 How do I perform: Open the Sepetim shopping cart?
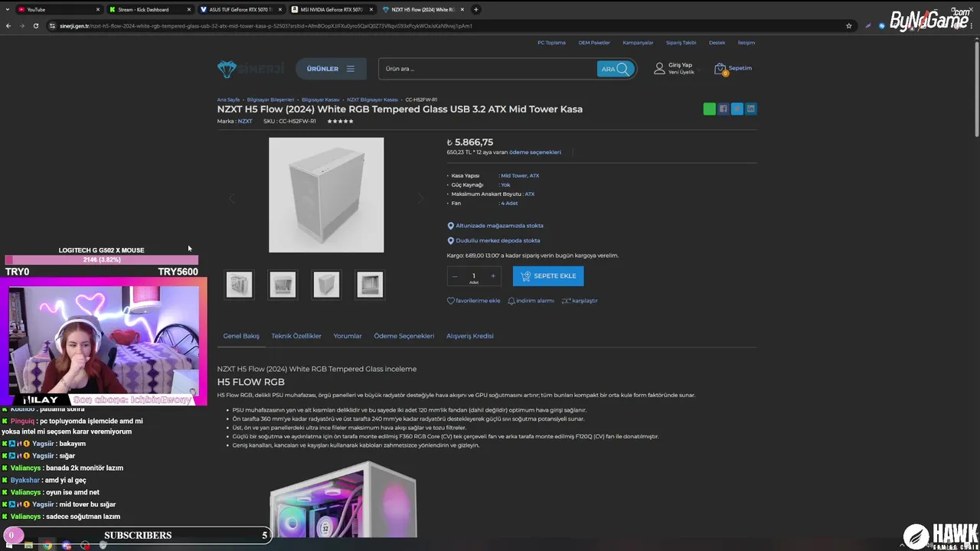point(733,69)
